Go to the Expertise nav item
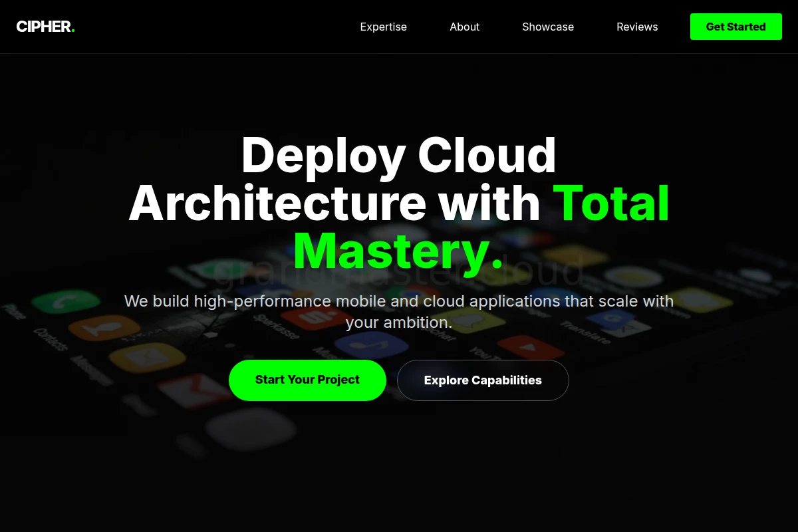 point(384,27)
